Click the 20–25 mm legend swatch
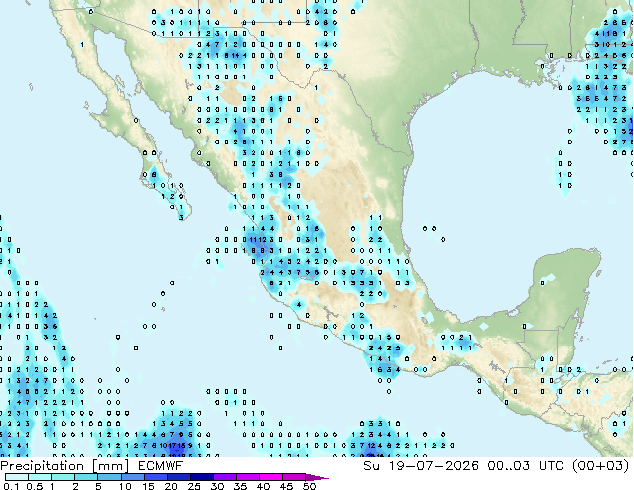This screenshot has height=490, width=634. (x=178, y=477)
